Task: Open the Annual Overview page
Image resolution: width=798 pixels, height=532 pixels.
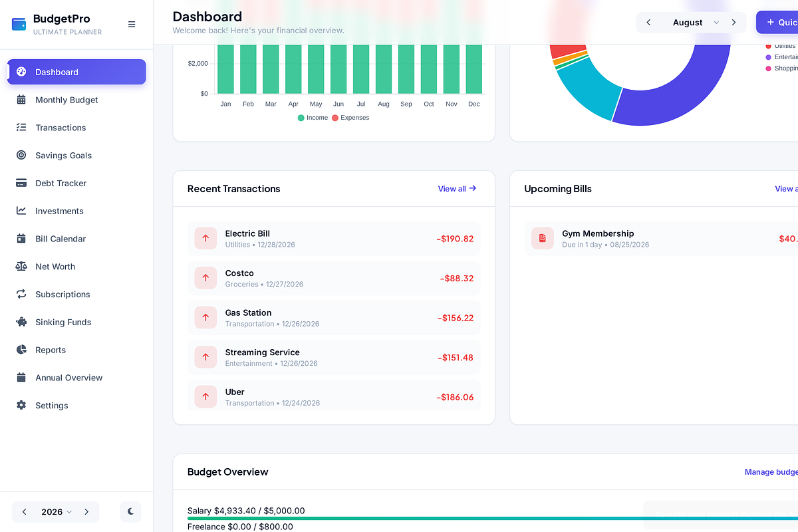Action: 76,378
